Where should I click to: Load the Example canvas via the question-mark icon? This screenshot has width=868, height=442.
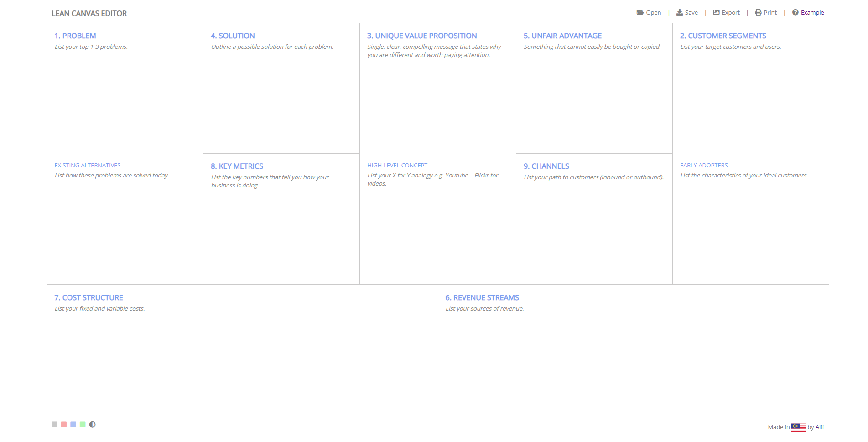click(795, 12)
